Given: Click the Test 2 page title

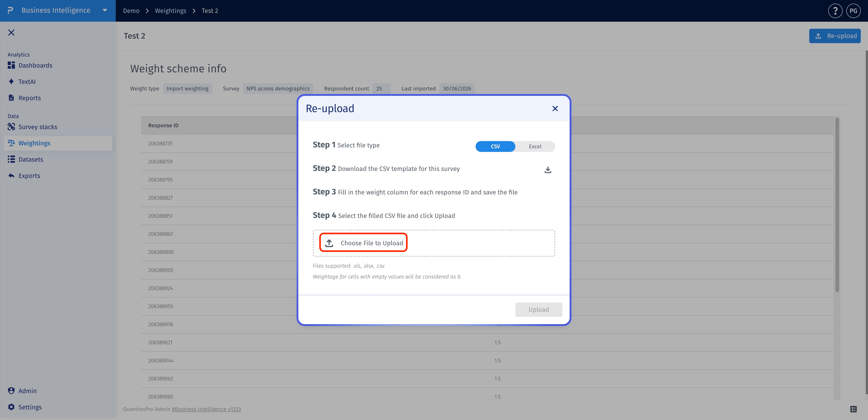Looking at the screenshot, I should click(134, 36).
